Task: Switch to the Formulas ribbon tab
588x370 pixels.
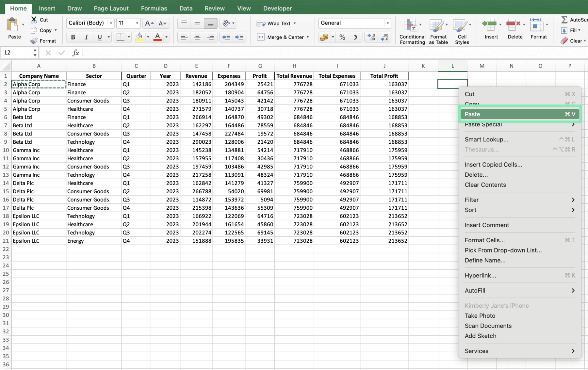Action: point(154,8)
